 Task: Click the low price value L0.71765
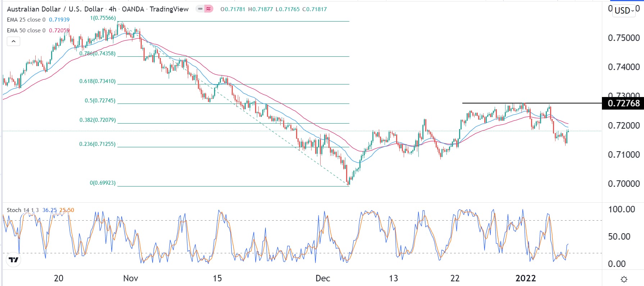(x=287, y=9)
